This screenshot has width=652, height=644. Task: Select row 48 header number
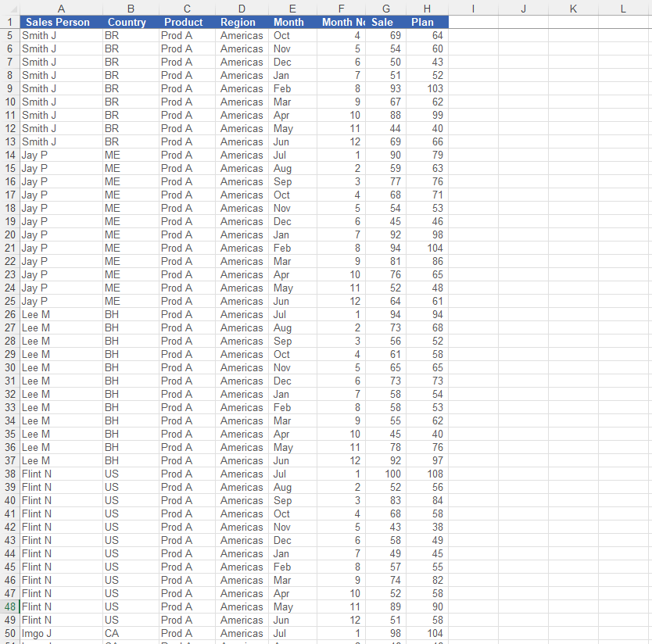[x=10, y=606]
